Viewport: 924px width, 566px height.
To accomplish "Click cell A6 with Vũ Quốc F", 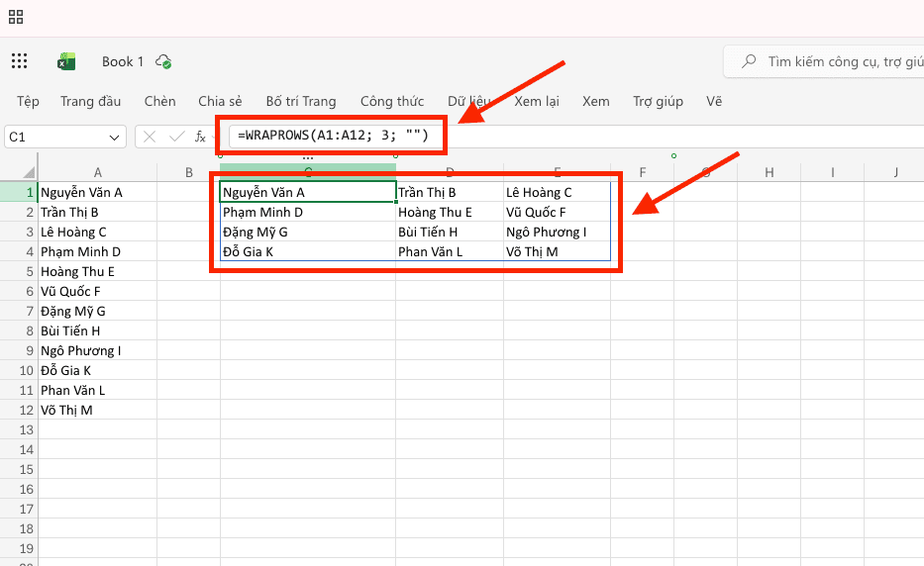I will [98, 292].
